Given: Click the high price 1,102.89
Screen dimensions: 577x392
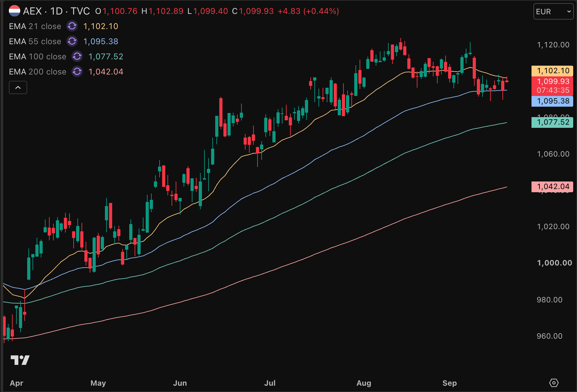Looking at the screenshot, I should tap(166, 11).
